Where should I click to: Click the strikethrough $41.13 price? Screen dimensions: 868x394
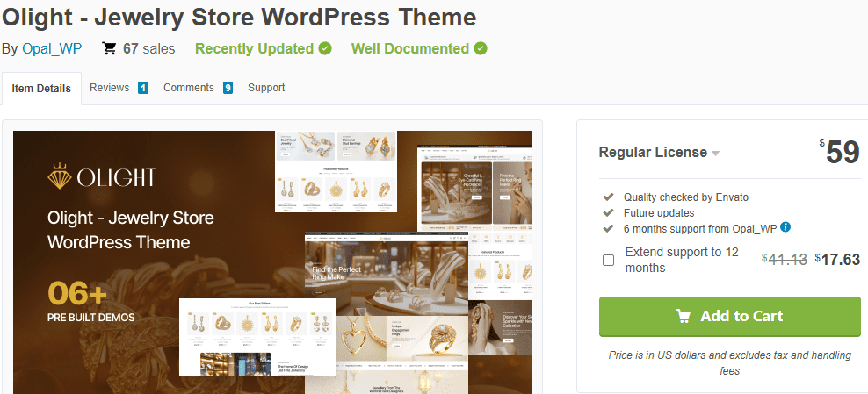click(x=785, y=259)
